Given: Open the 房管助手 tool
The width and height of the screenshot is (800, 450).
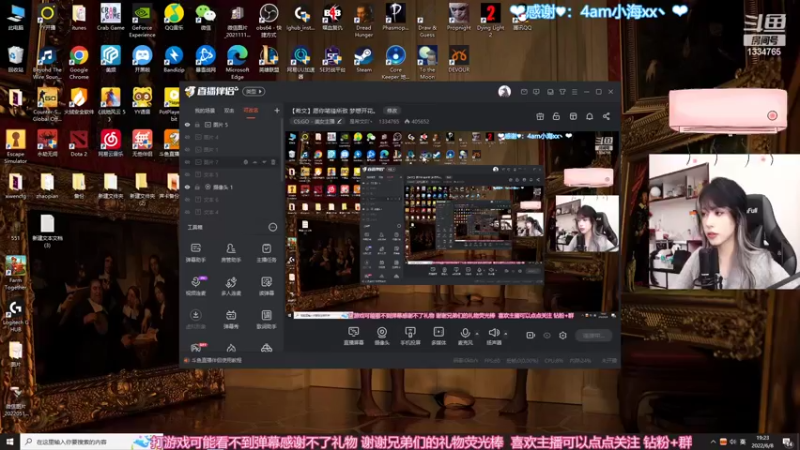Looking at the screenshot, I should (231, 253).
